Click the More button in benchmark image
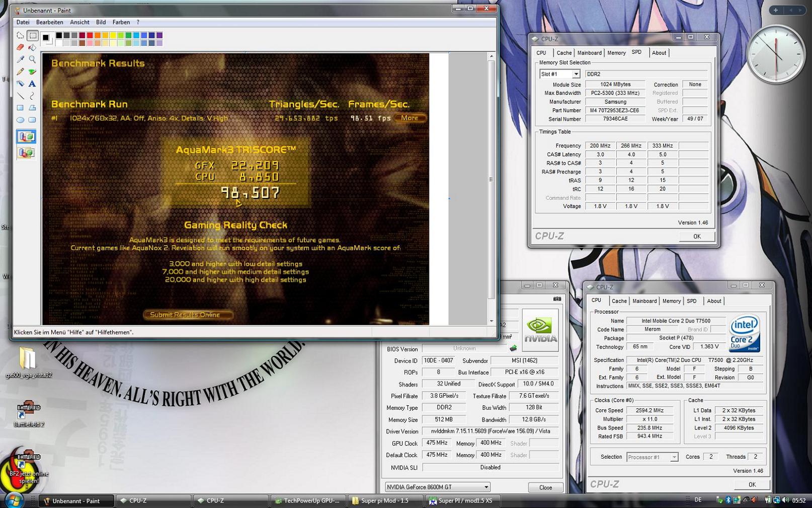Viewport: 812px width, 508px height. coord(410,118)
